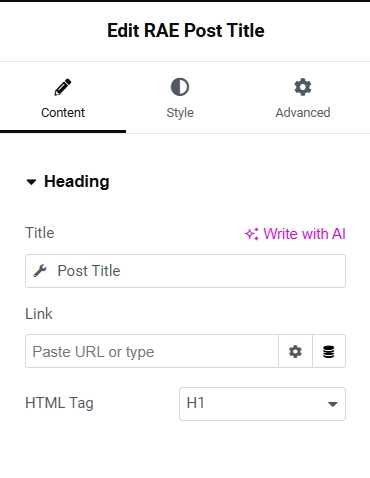
Task: Click the HTML Tag label
Action: (x=59, y=403)
